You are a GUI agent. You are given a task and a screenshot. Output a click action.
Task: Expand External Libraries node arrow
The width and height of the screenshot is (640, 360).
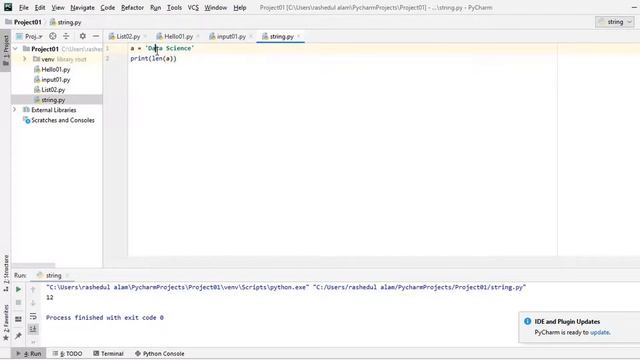(15, 110)
